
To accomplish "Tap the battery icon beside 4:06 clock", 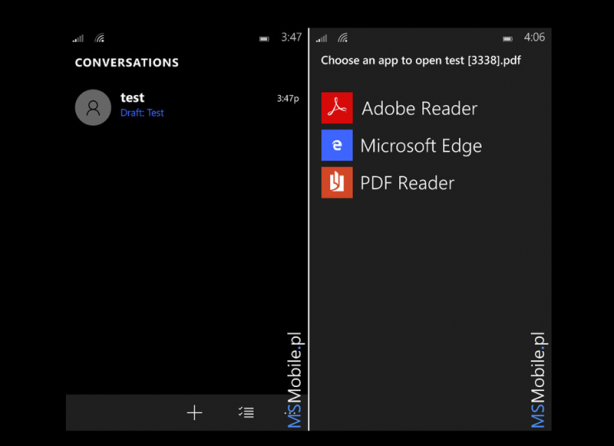I will [507, 39].
